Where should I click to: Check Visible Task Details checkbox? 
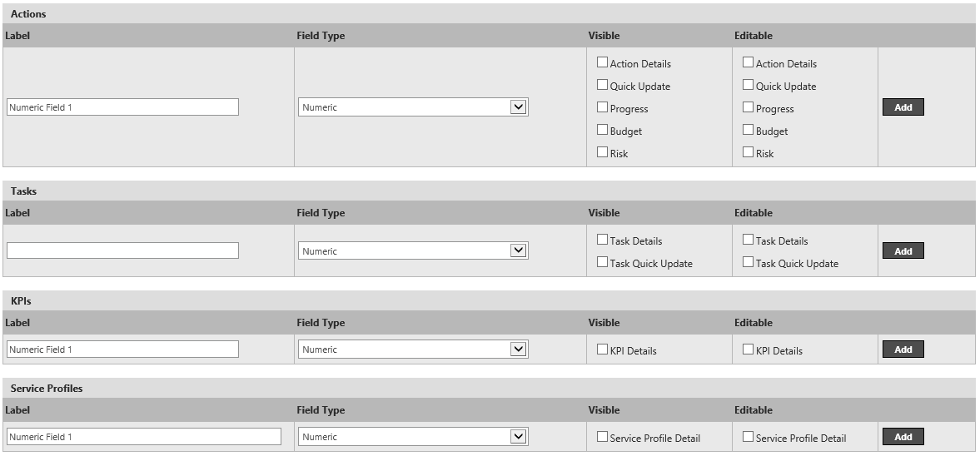(602, 240)
